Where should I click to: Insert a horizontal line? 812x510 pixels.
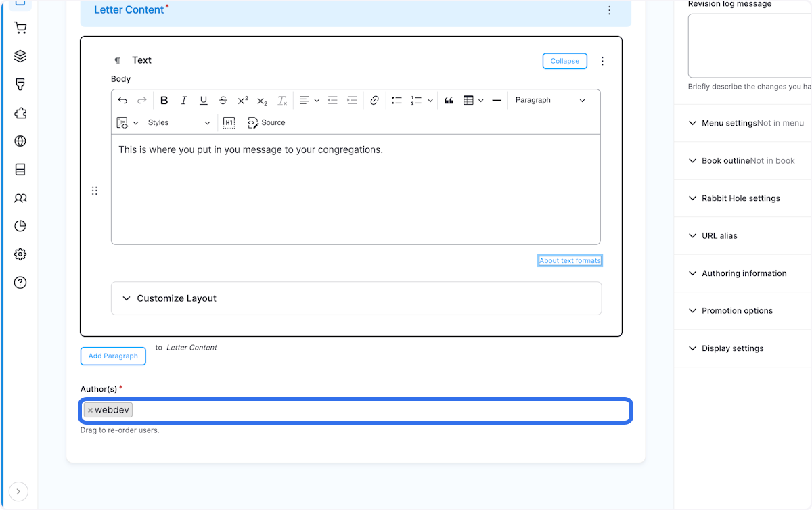click(x=496, y=100)
